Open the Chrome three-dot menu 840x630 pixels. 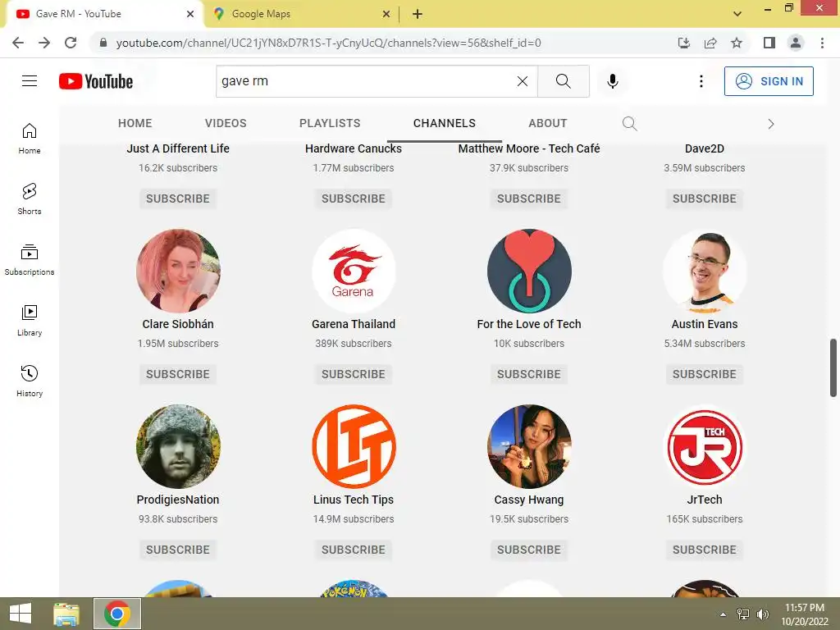[x=822, y=43]
